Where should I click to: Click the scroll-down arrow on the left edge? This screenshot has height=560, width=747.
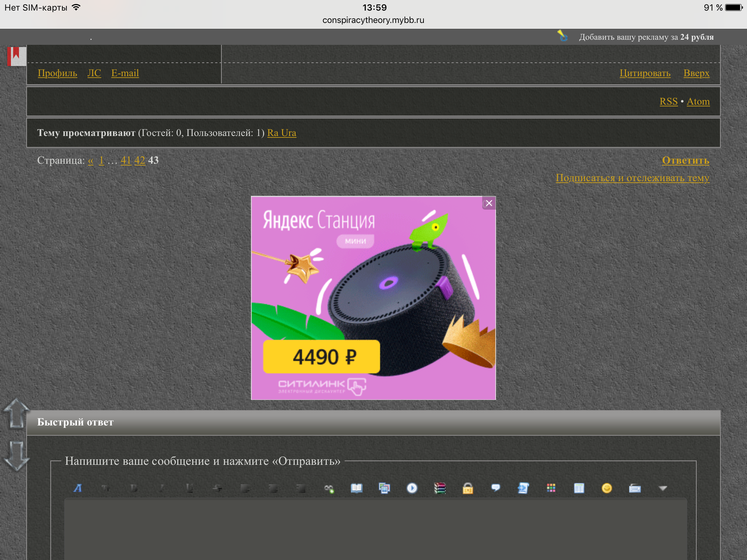(x=16, y=456)
